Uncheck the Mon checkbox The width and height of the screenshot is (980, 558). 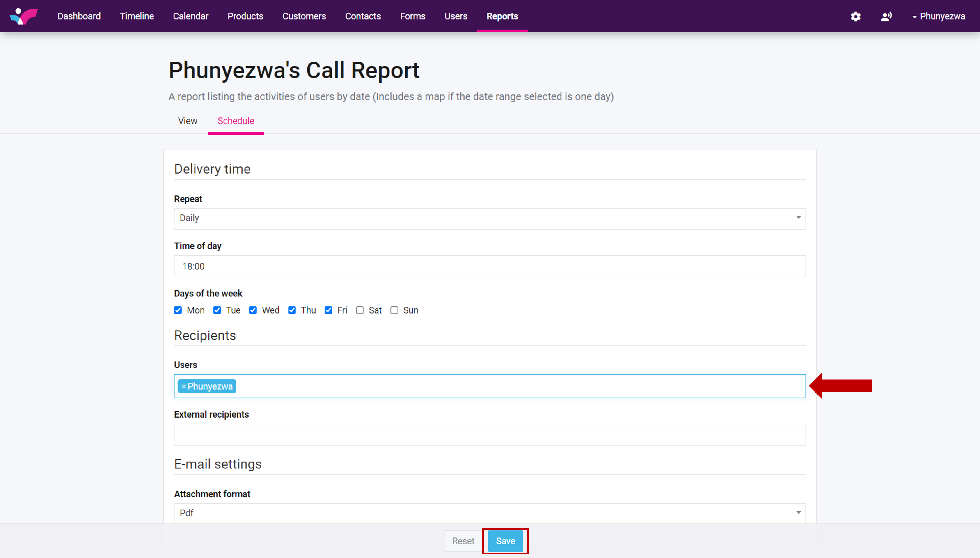[178, 310]
